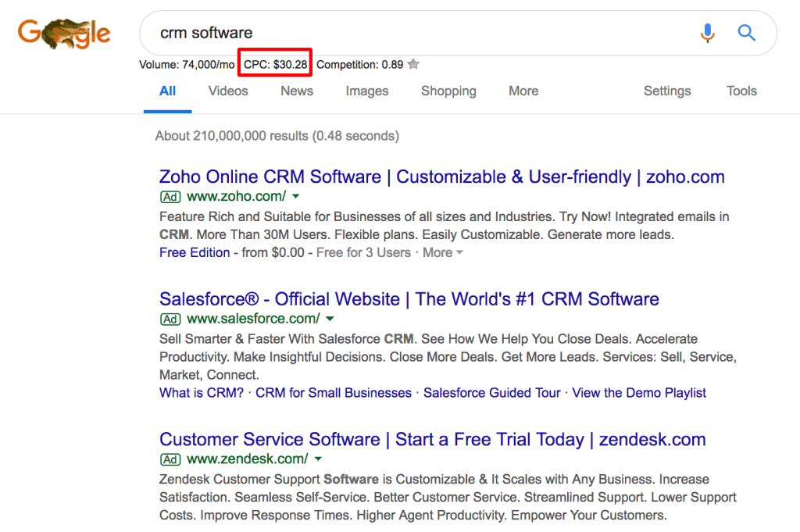Open the More dropdown in Zoho ad
This screenshot has width=800, height=532.
click(x=442, y=252)
